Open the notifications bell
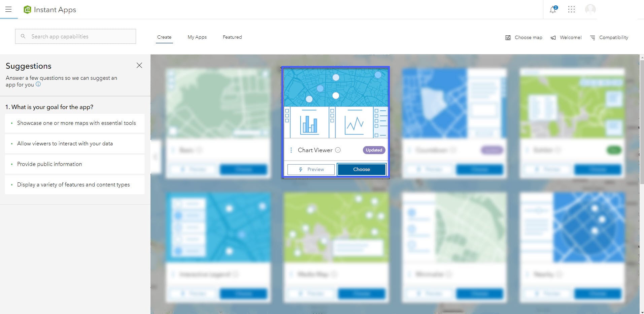644x314 pixels. [553, 9]
